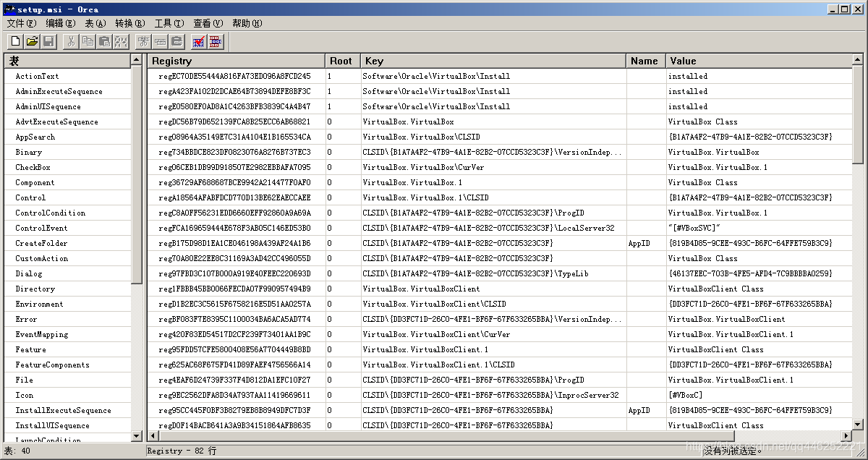The image size is (868, 460).
Task: Select the InstallExecuteSequence table
Action: point(63,410)
